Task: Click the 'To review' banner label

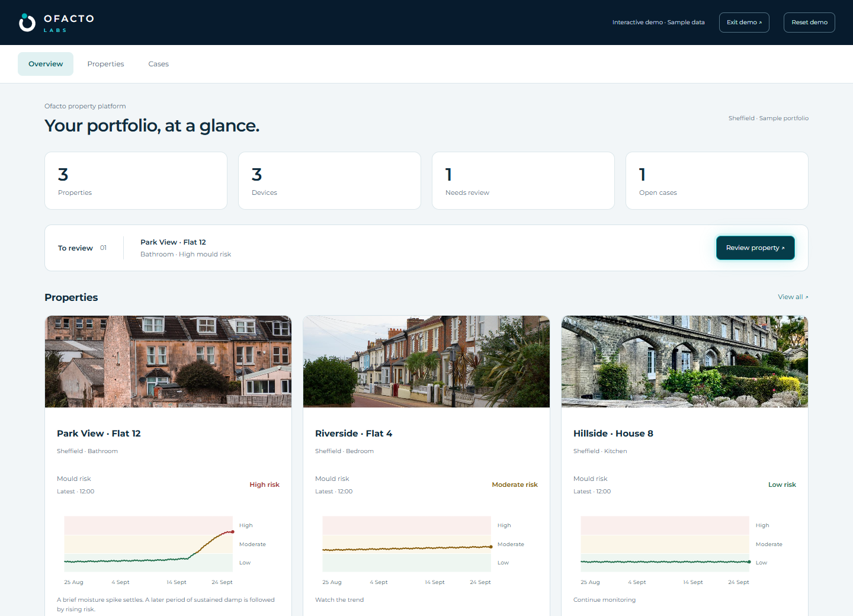Action: [x=75, y=248]
